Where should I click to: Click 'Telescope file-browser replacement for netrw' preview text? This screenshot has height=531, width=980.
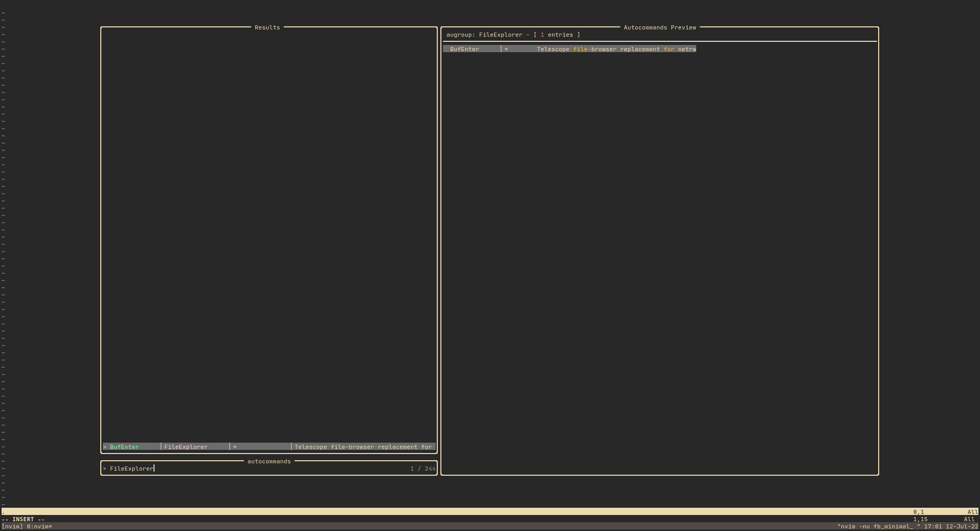point(616,49)
